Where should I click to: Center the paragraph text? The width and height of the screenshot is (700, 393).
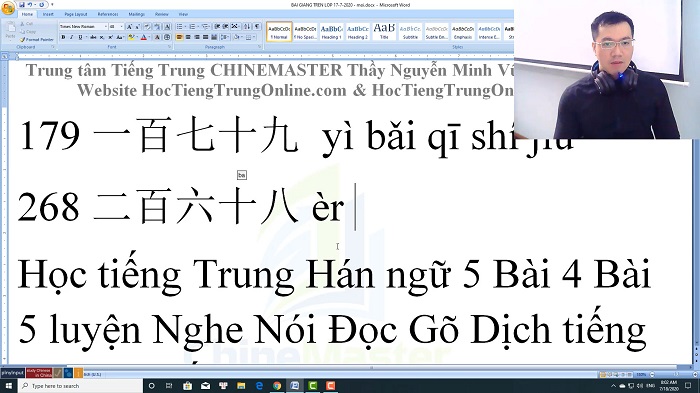click(x=188, y=37)
